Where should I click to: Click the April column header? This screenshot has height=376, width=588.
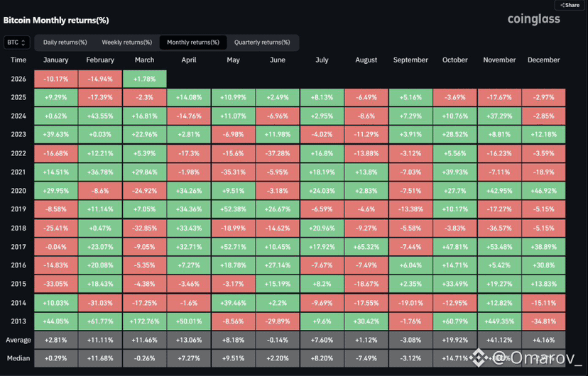coord(189,60)
